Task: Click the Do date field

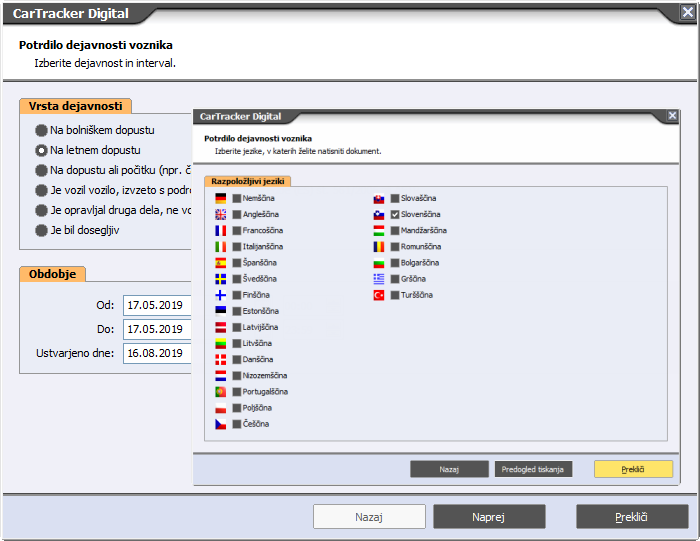Action: click(157, 329)
